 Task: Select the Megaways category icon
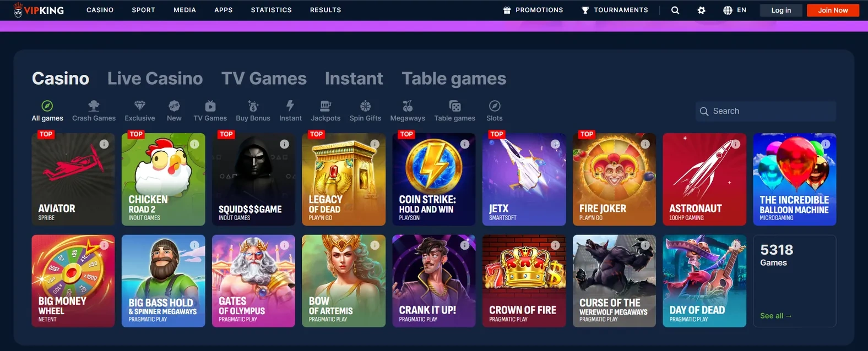pos(408,106)
